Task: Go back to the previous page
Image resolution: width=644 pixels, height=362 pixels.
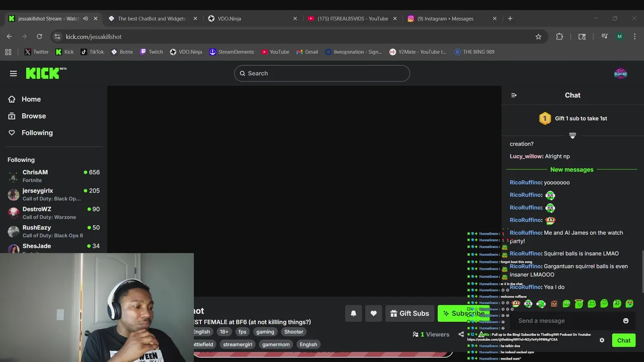Action: 9,37
